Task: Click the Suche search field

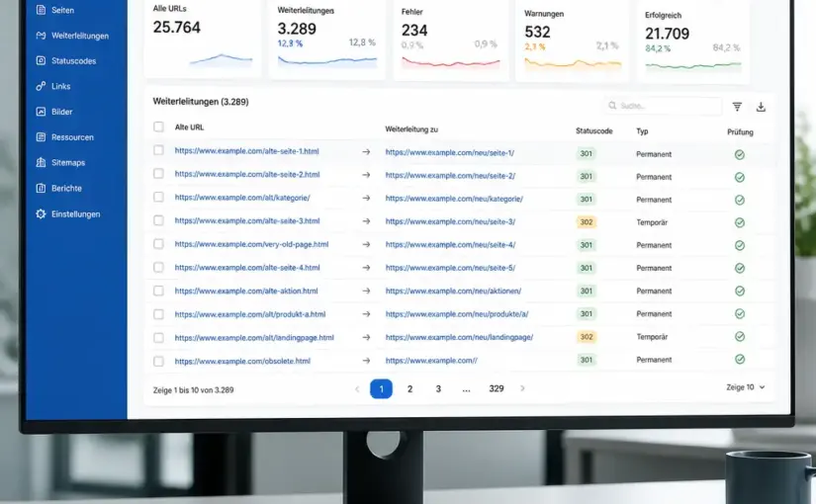Action: tap(663, 106)
